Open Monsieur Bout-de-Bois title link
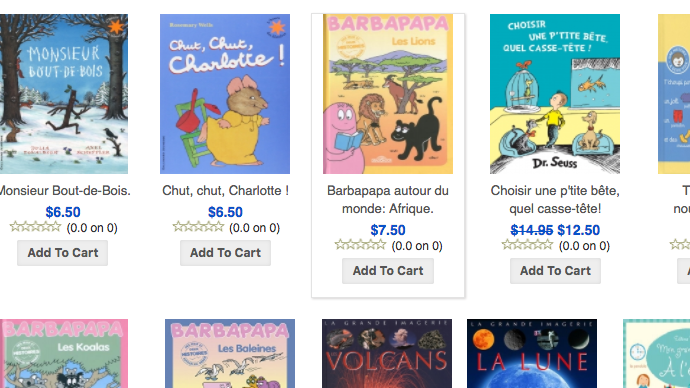690x388 pixels. pyautogui.click(x=64, y=191)
